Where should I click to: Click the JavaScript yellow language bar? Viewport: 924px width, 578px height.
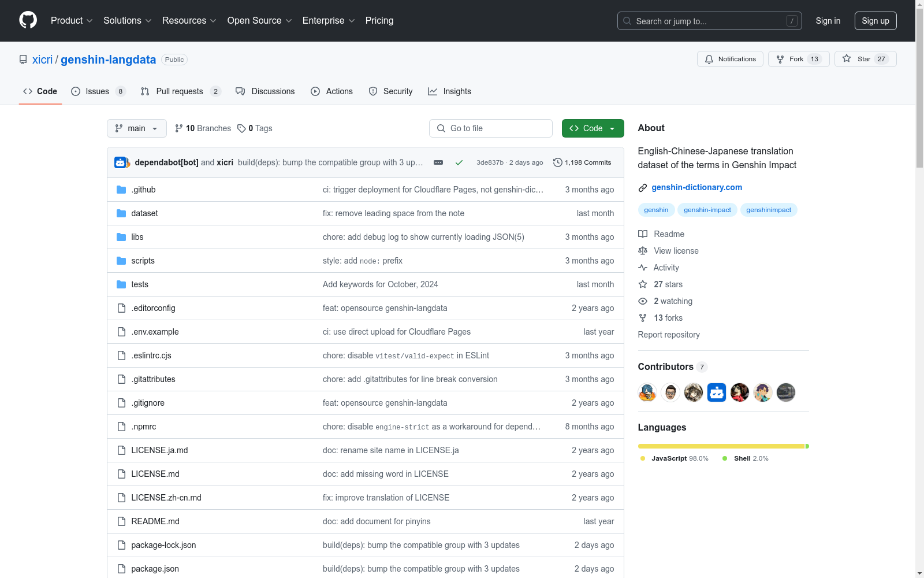[x=721, y=446]
